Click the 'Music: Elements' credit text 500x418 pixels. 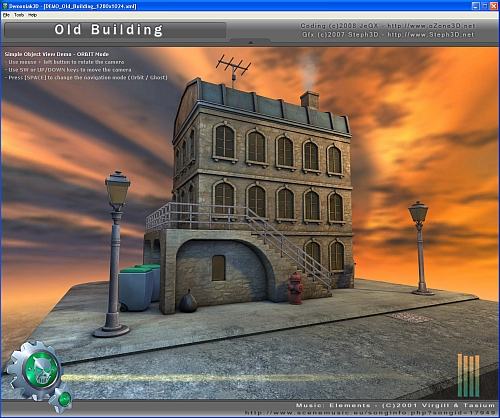(395, 405)
